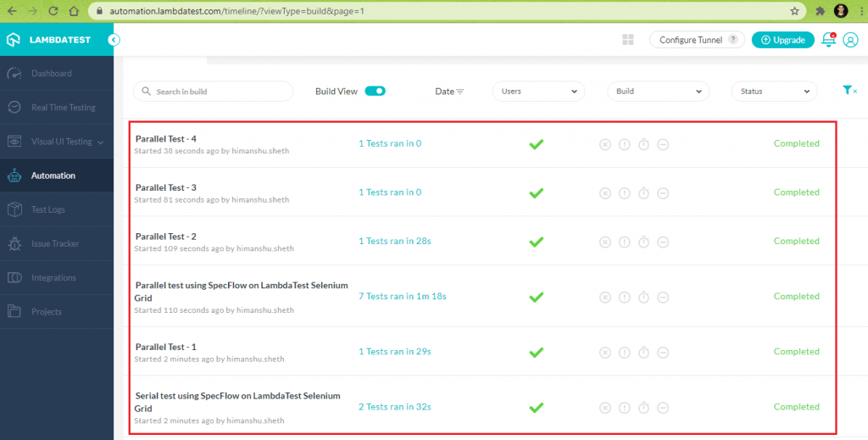Open Issue Tracker in the sidebar

57,243
